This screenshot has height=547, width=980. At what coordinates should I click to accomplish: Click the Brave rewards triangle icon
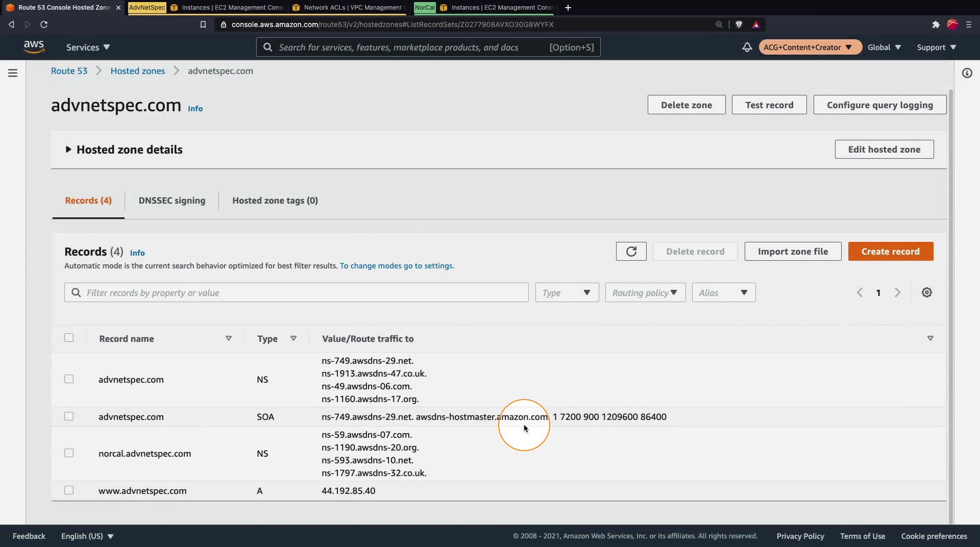click(x=756, y=24)
